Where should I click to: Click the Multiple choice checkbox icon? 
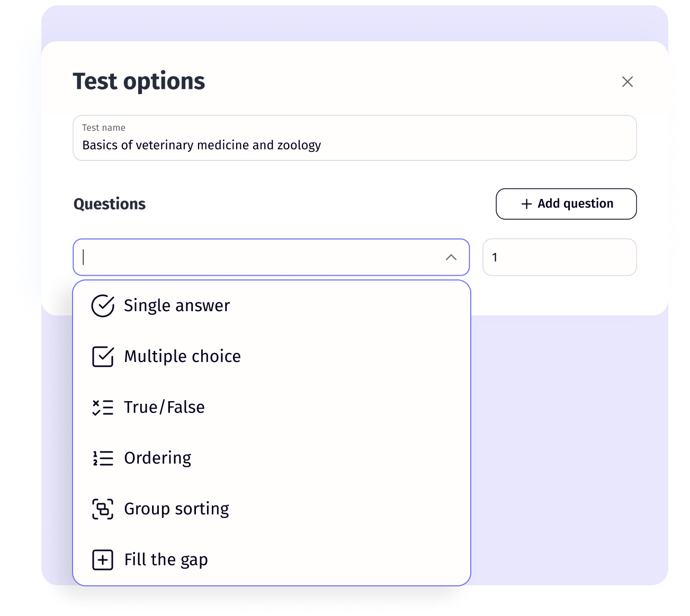[103, 356]
